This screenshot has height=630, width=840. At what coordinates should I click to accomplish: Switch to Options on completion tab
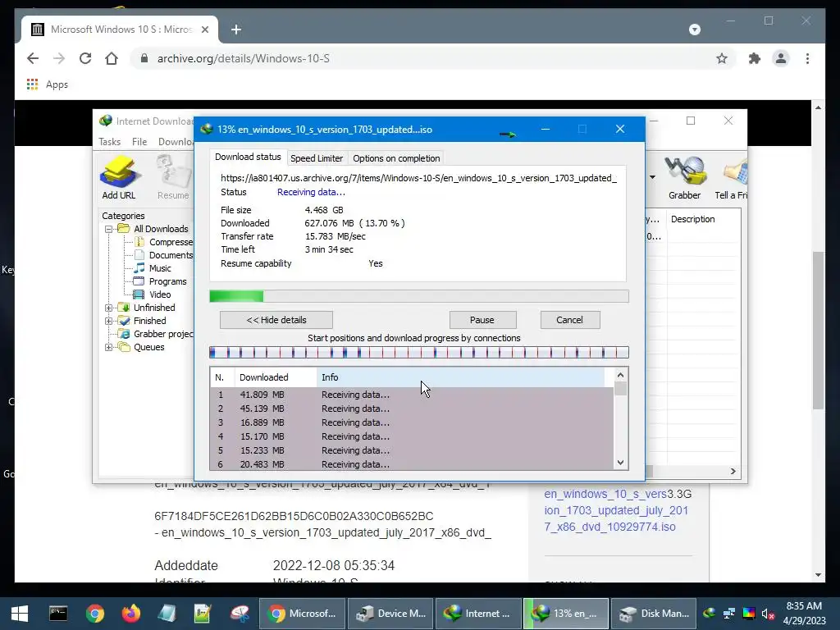point(396,158)
